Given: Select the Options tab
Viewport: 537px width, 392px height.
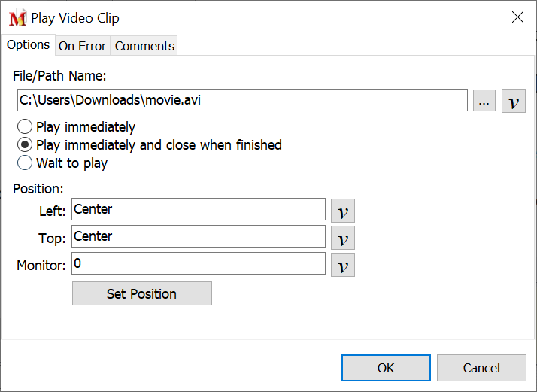Looking at the screenshot, I should (x=29, y=44).
